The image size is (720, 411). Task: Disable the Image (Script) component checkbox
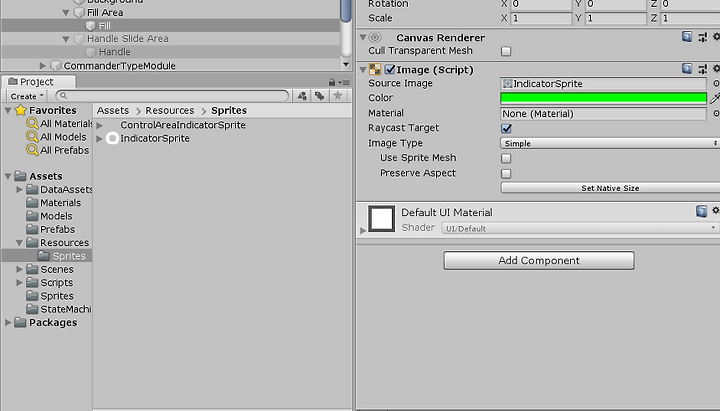click(x=390, y=69)
